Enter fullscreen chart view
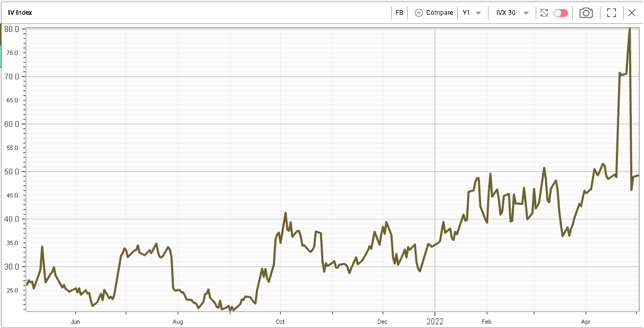This screenshot has height=328, width=644. tap(612, 13)
